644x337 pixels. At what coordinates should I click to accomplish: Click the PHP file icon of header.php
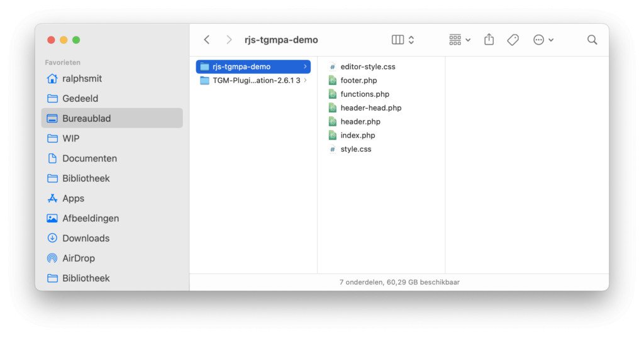coord(332,121)
